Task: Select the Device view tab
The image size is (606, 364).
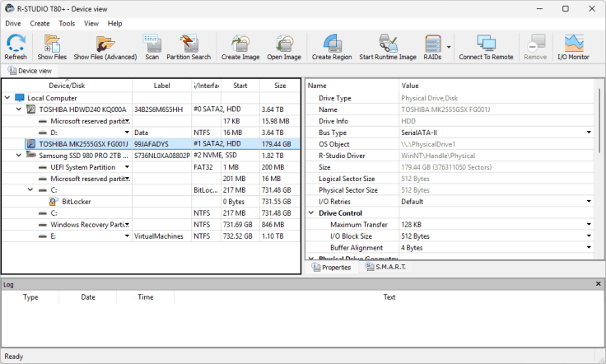Action: 30,71
